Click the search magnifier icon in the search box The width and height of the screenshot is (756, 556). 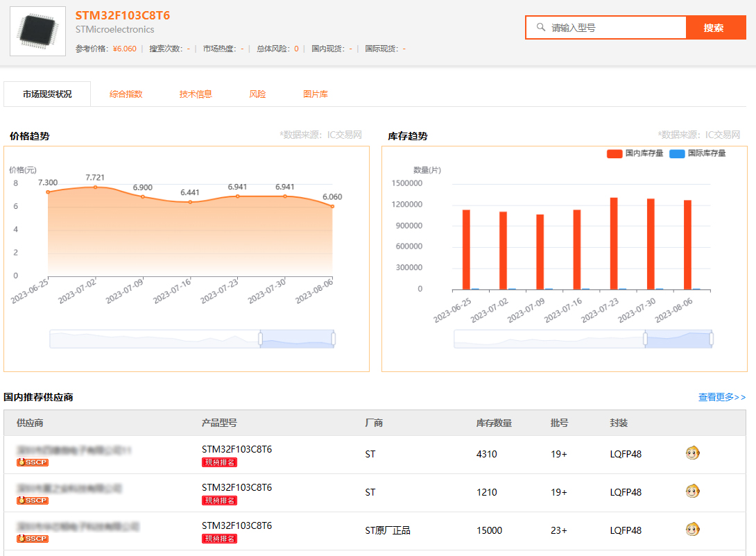[x=541, y=28]
